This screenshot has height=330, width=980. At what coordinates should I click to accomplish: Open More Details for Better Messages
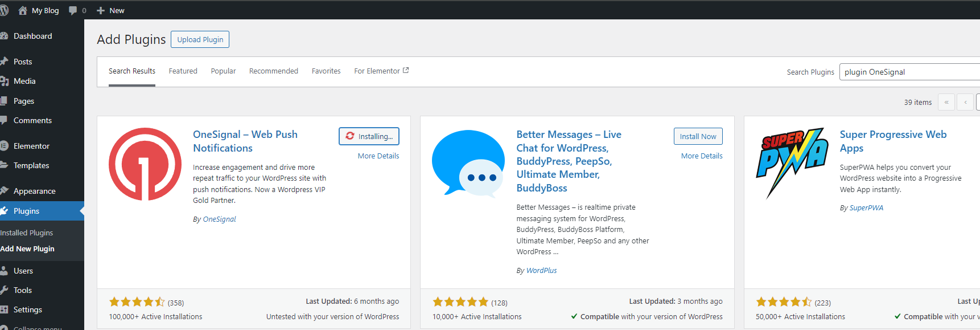(x=702, y=156)
